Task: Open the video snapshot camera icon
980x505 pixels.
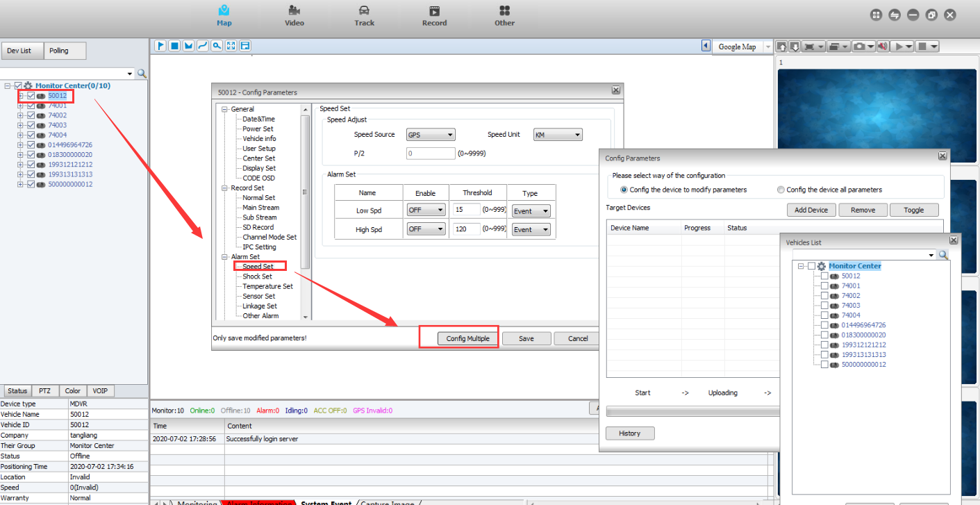Action: (x=860, y=47)
